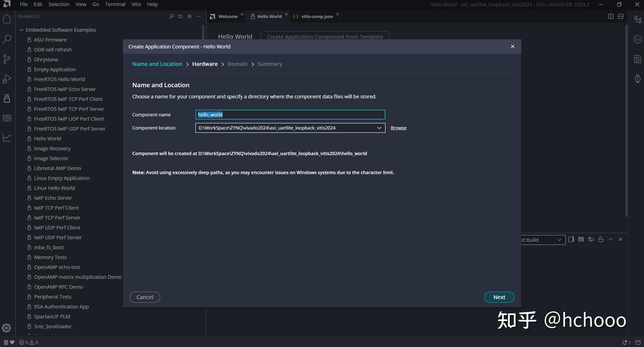Split the editor right
Screen dimensions: 644x347
(x=611, y=17)
